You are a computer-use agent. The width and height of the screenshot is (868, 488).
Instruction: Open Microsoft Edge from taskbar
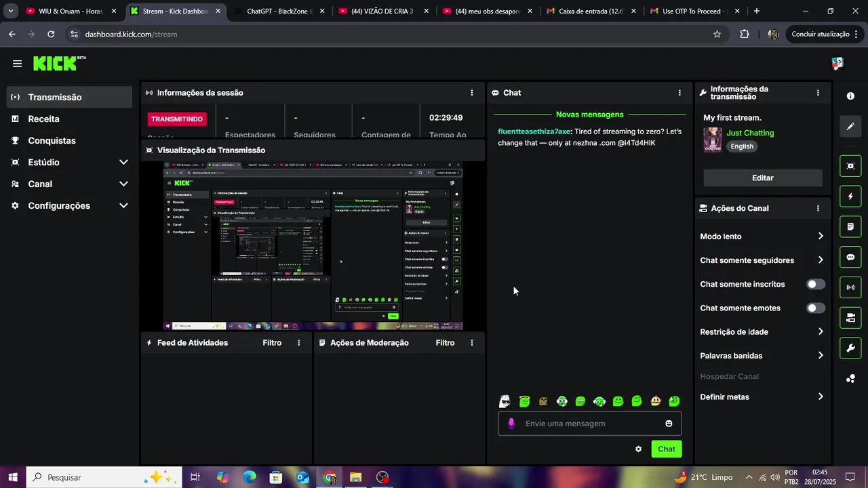[x=249, y=478]
